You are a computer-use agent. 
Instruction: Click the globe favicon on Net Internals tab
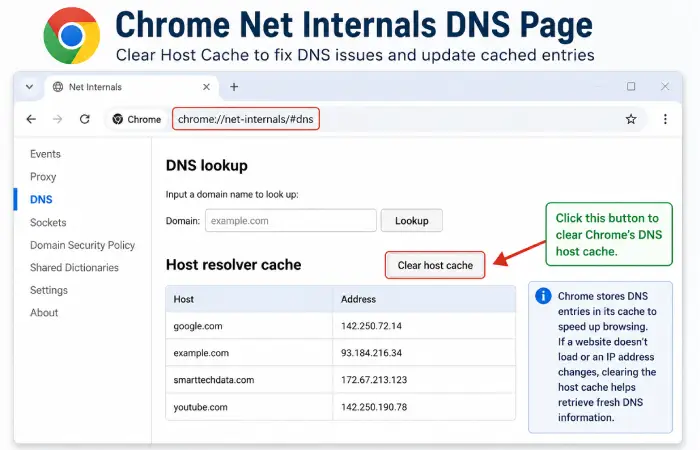(x=58, y=87)
